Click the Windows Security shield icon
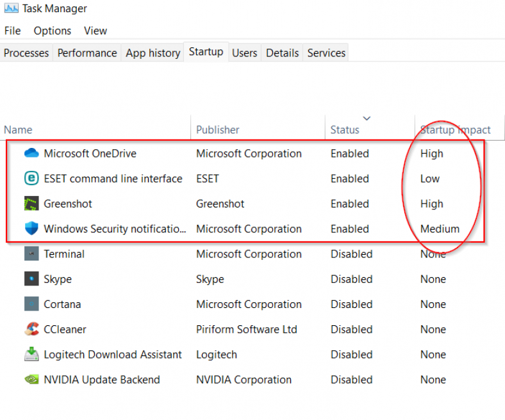 (31, 228)
